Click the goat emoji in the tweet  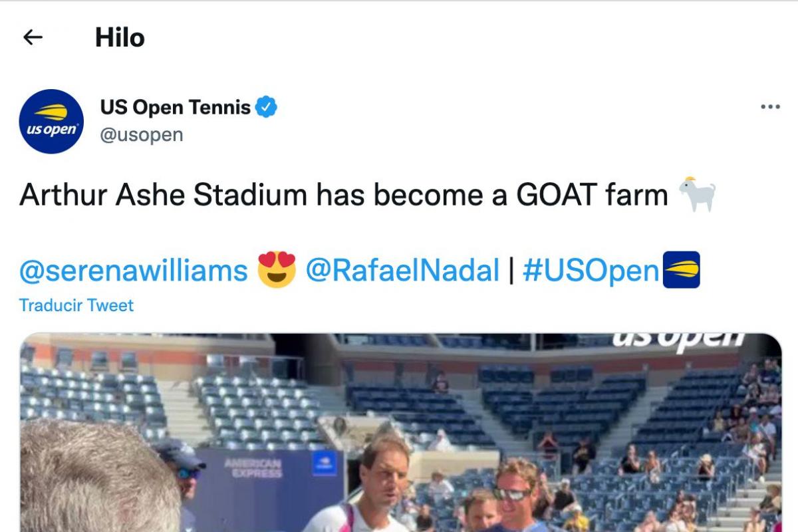(x=697, y=196)
